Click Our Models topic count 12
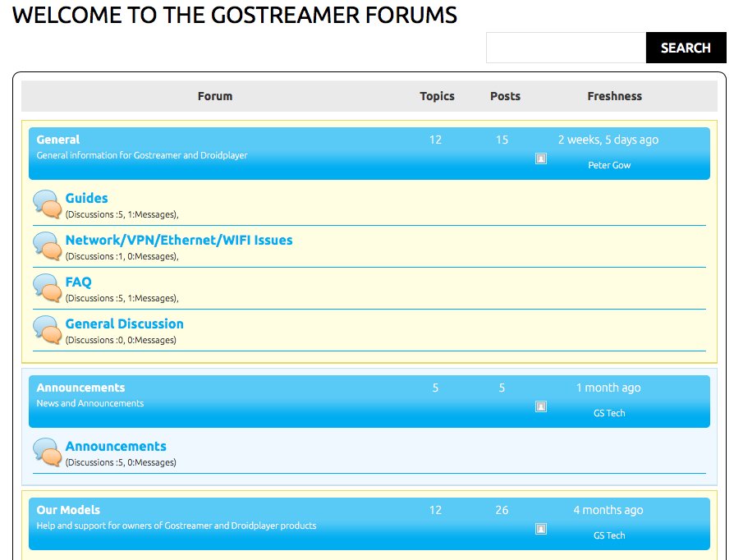The width and height of the screenshot is (734, 560). [435, 510]
